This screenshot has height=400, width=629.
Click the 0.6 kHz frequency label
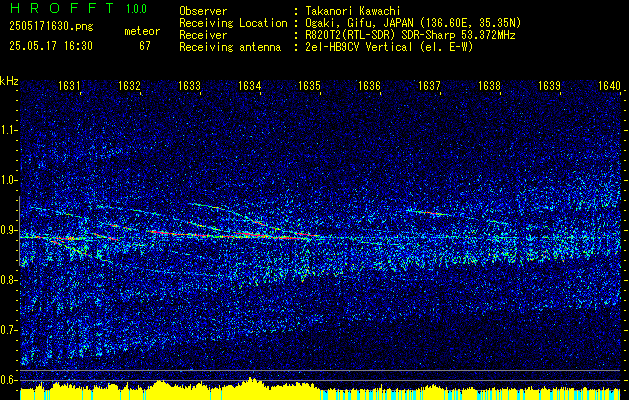(8, 380)
